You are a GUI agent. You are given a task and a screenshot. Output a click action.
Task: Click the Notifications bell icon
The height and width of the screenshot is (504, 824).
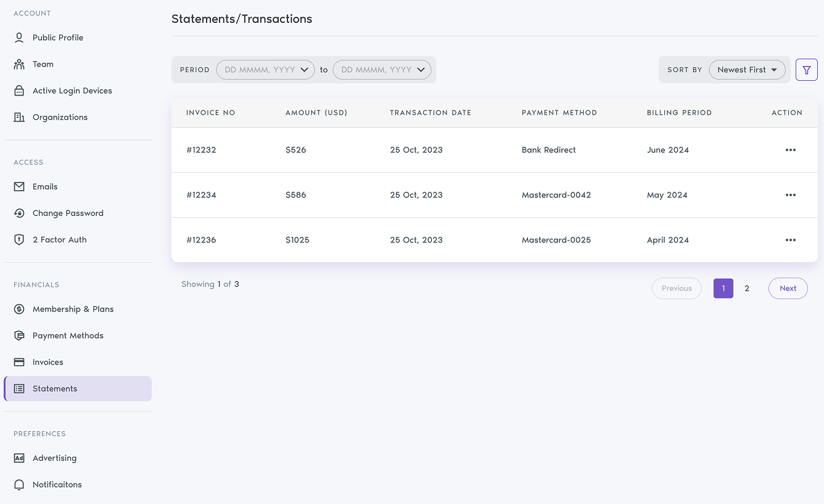click(19, 485)
